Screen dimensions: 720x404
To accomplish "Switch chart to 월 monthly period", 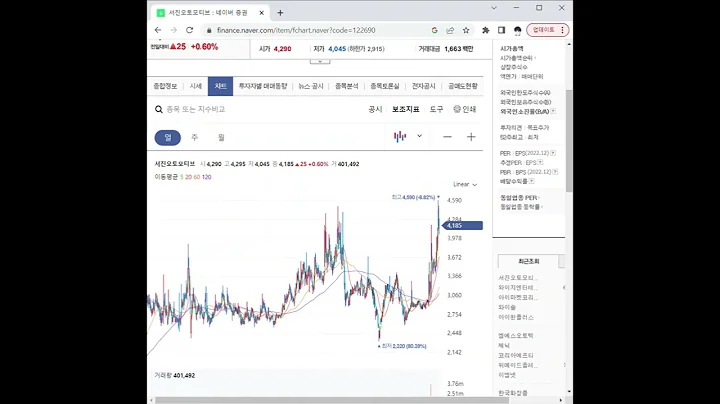I will 221,137.
